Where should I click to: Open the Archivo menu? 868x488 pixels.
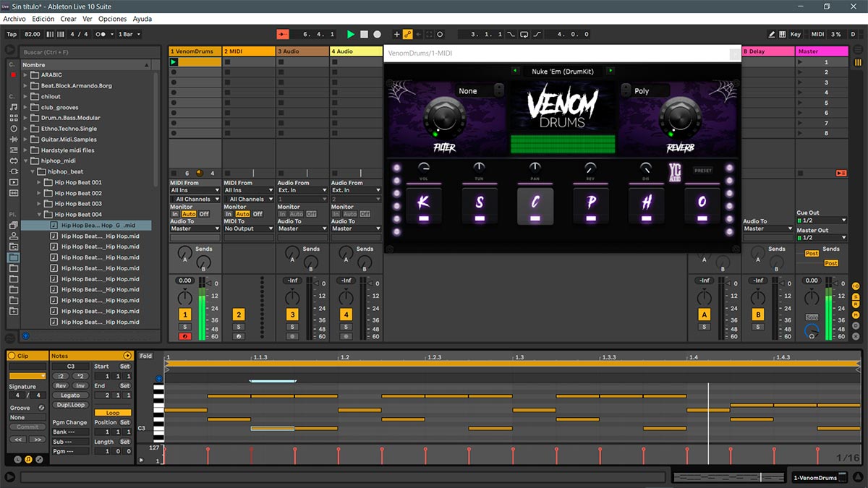[14, 19]
